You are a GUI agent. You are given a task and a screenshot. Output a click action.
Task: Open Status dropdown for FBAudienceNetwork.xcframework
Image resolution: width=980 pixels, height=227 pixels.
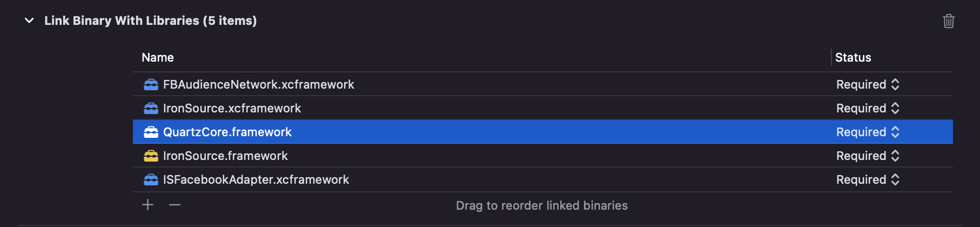click(x=868, y=85)
